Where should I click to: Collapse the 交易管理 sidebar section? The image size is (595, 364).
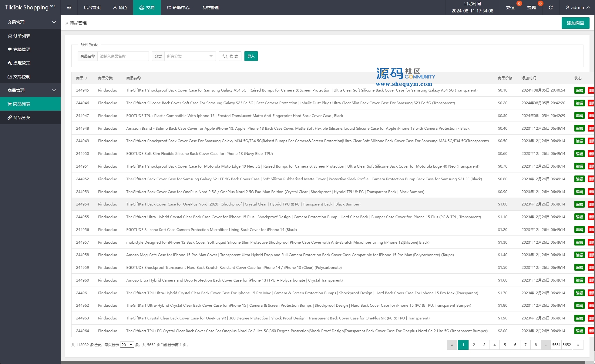pos(30,22)
